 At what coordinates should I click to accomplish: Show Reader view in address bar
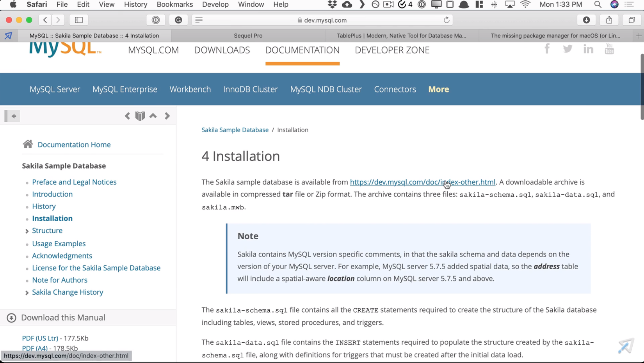coord(199,20)
